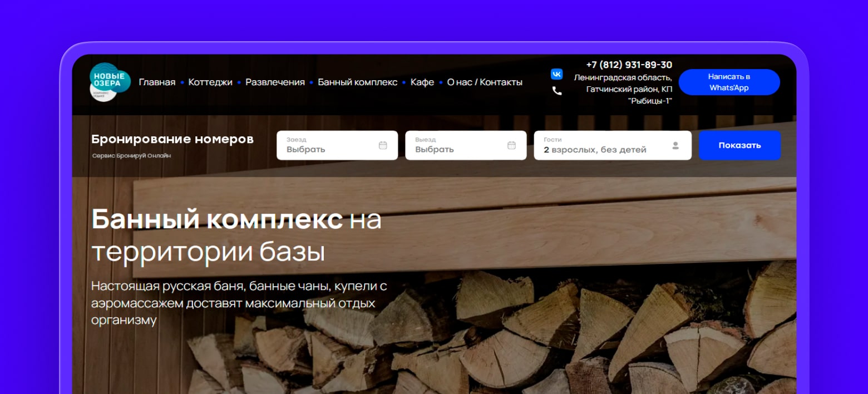Call the phone number +7 (812) 931-89-30
This screenshot has height=394, width=868.
point(629,65)
